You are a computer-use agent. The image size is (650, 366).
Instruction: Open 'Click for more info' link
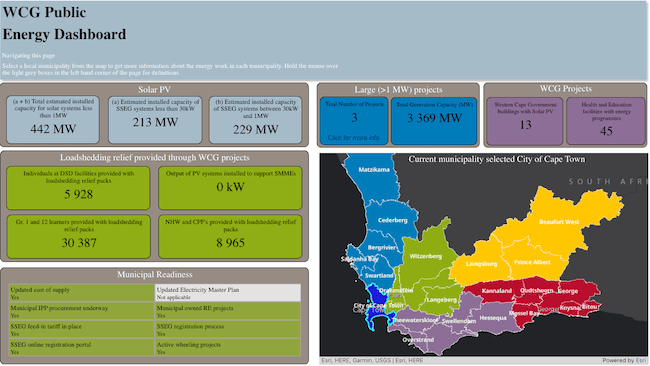[353, 138]
